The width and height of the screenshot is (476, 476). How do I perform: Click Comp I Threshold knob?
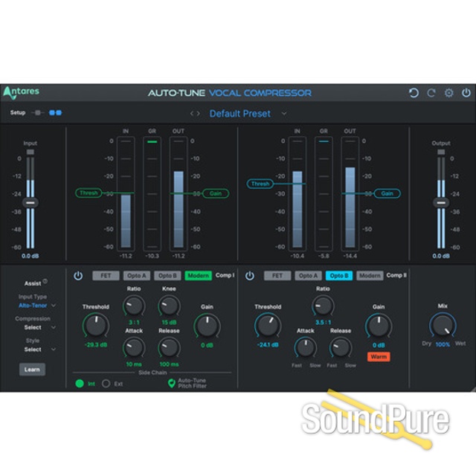96,325
